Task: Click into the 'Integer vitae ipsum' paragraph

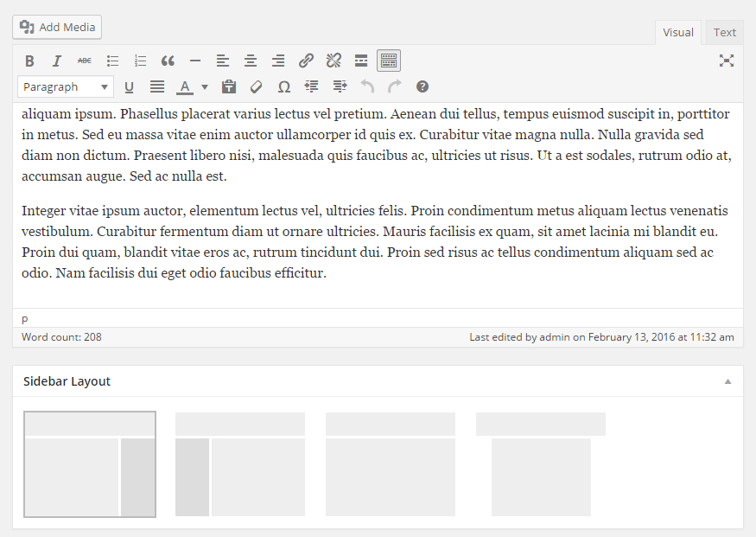Action: click(x=375, y=242)
